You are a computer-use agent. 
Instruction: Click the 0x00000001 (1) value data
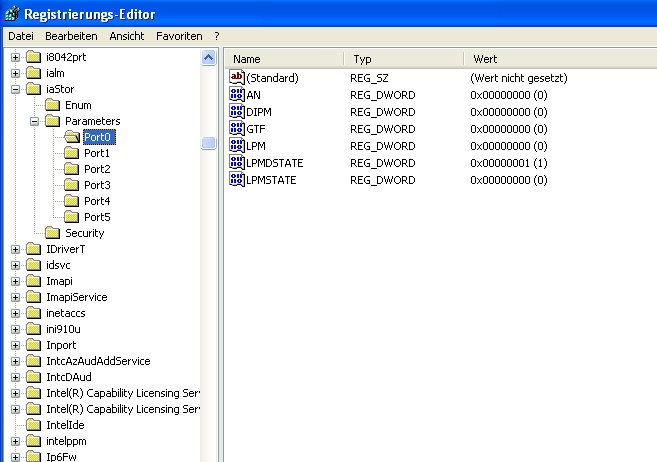coord(509,163)
